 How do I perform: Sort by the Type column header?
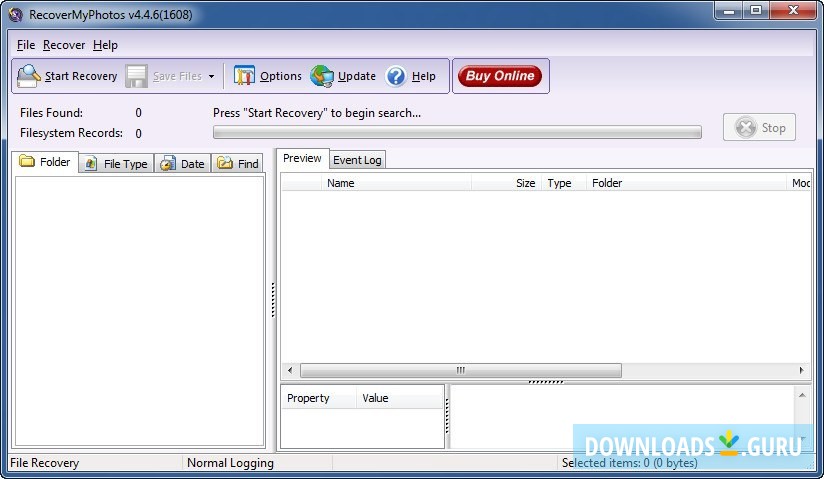(563, 183)
